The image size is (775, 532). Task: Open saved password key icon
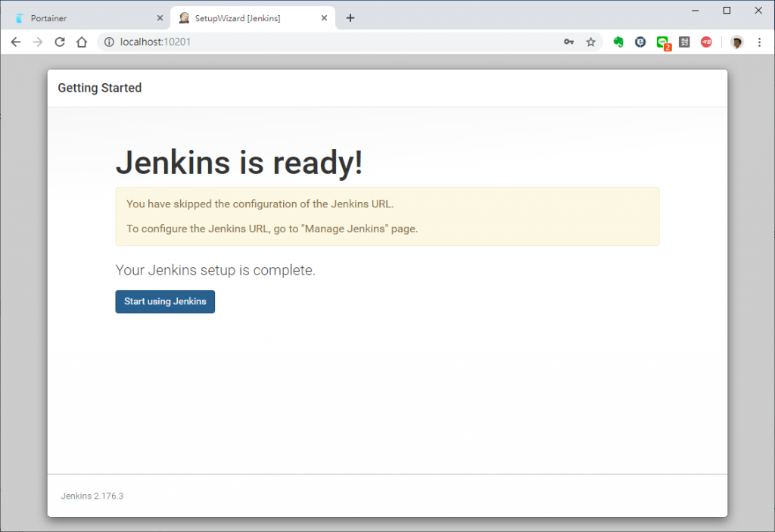coord(568,42)
